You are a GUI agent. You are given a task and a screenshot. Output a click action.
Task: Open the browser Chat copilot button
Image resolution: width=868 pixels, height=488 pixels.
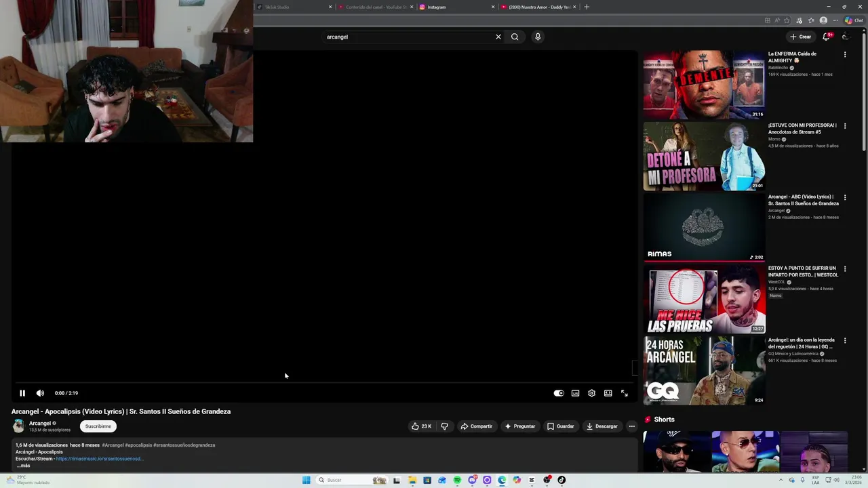(854, 20)
